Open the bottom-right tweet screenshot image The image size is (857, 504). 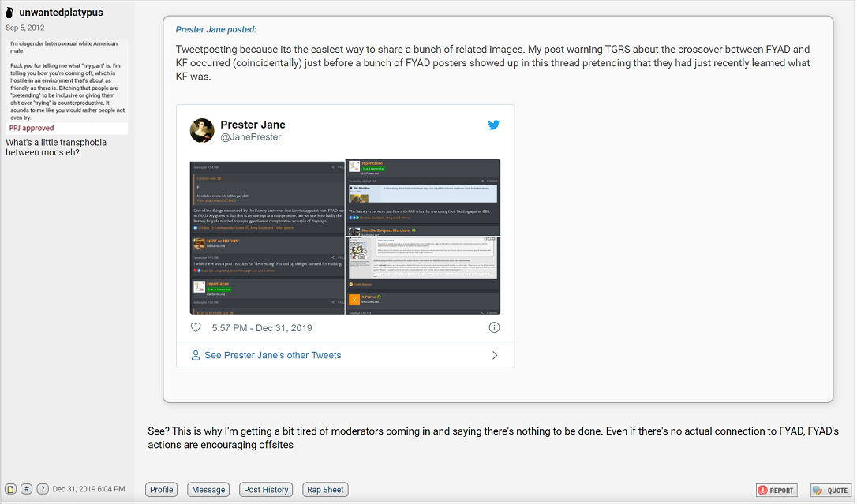423,276
